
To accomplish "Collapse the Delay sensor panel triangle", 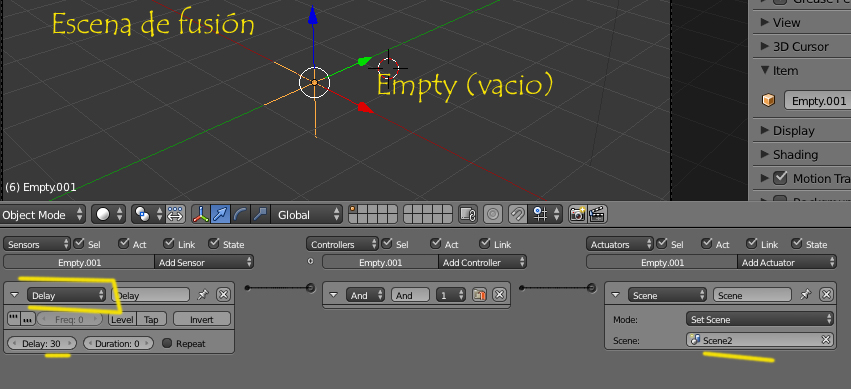I will [15, 295].
